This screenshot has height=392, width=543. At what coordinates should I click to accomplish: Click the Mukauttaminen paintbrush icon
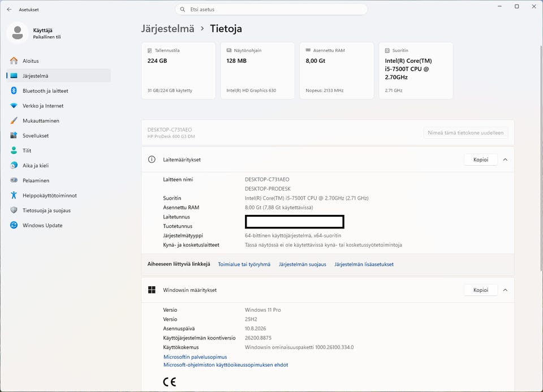[x=14, y=120]
